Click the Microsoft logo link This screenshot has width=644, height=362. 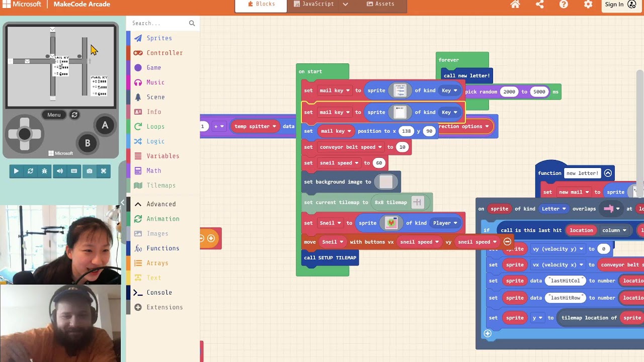coord(21,5)
